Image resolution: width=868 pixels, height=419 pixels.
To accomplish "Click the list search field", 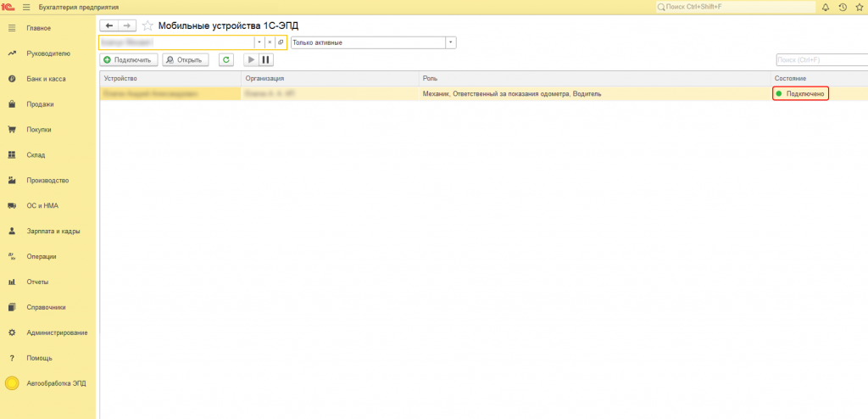I will click(821, 60).
